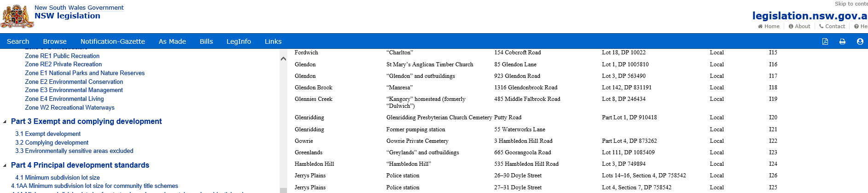Select Glenridding Presbyterian Church Cemetery entry
868x193 pixels.
pyautogui.click(x=439, y=117)
